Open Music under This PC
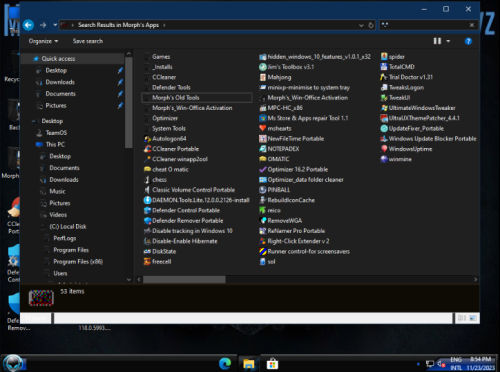Image resolution: width=500 pixels, height=372 pixels. [x=57, y=191]
